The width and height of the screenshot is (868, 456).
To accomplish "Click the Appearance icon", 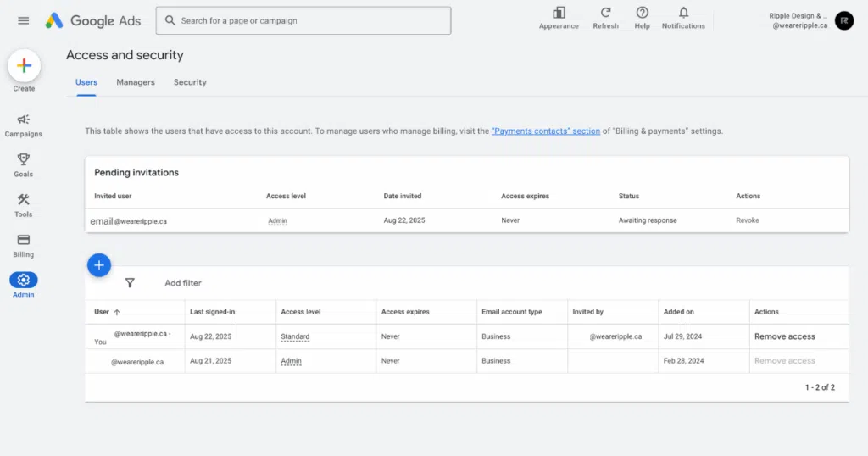I will 559,13.
